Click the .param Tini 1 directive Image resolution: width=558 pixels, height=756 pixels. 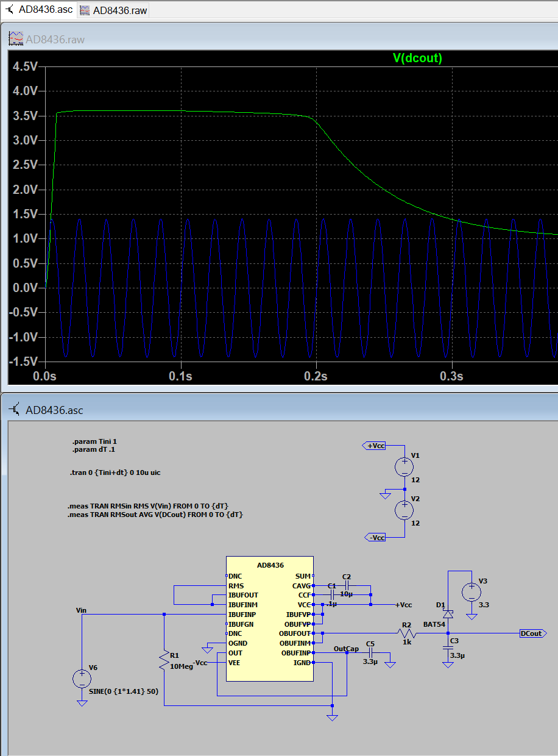pos(94,441)
